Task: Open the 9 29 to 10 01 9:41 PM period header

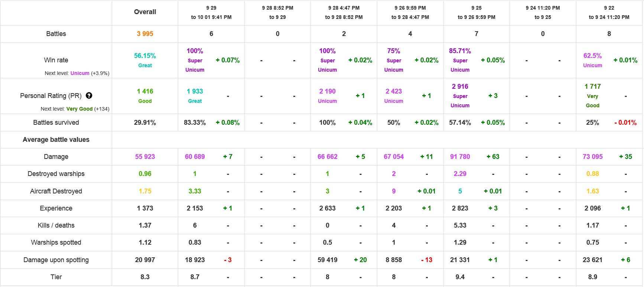Action: pos(211,12)
